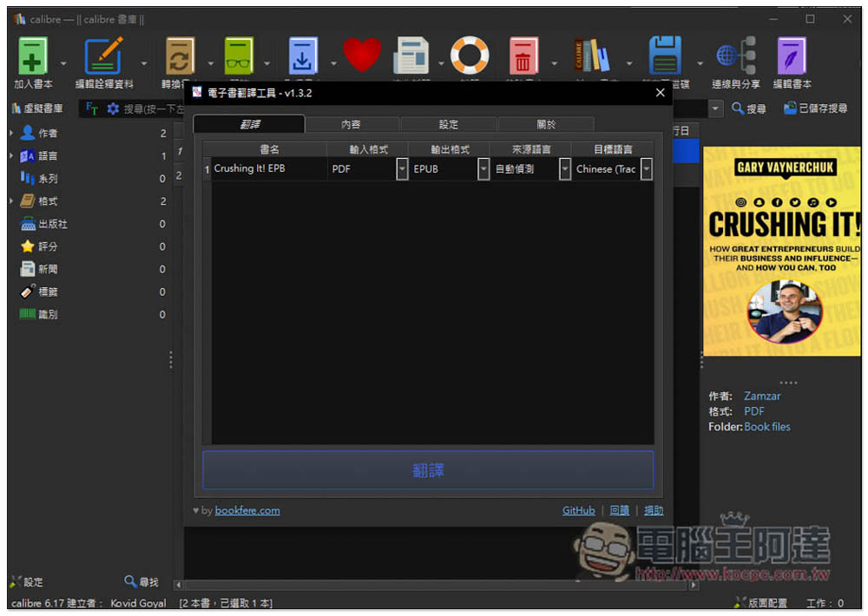This screenshot has height=616, width=868.
Task: Click the full-text search FT icon
Action: [92, 108]
